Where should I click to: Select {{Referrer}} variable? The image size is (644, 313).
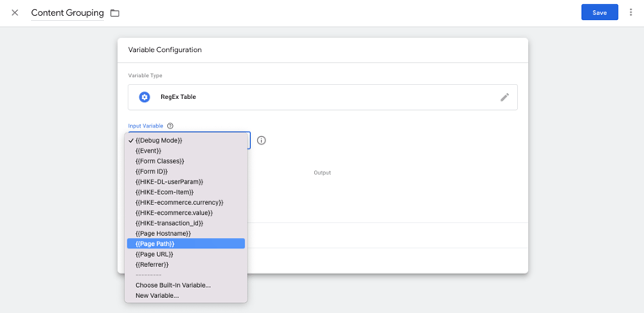click(186, 264)
